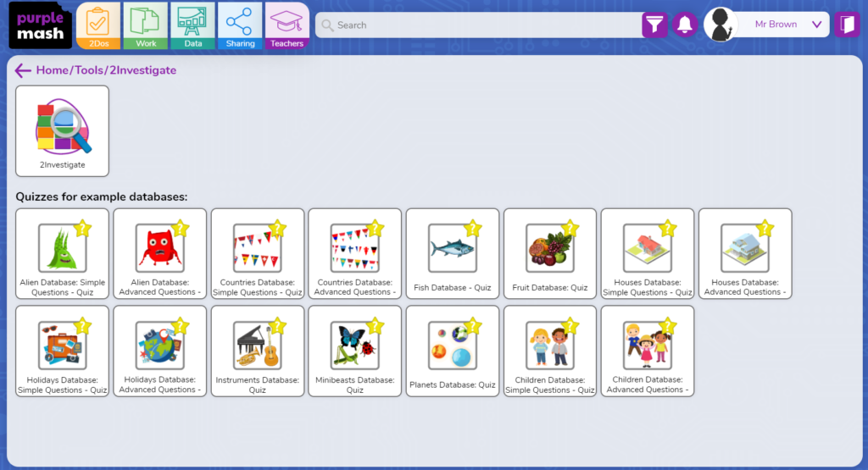The width and height of the screenshot is (868, 470).
Task: Click the Mr Brown profile avatar
Action: pos(721,25)
